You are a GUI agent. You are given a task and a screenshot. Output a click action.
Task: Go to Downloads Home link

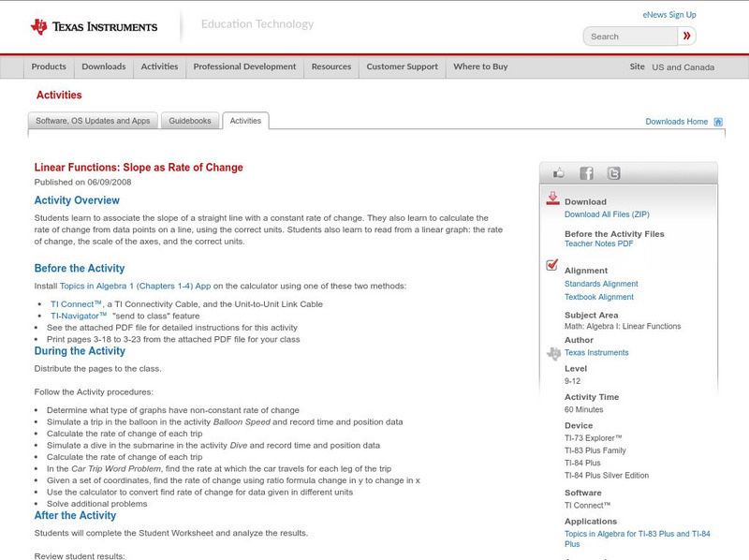point(676,122)
